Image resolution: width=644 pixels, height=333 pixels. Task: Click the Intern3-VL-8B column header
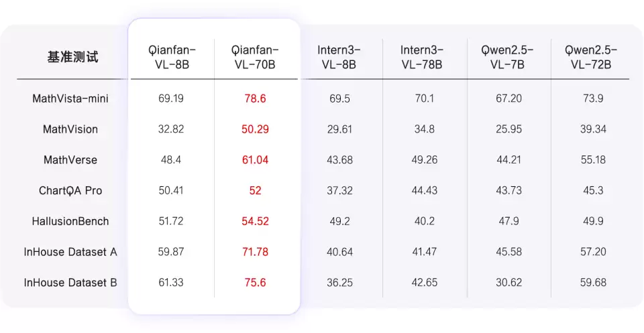coord(339,57)
